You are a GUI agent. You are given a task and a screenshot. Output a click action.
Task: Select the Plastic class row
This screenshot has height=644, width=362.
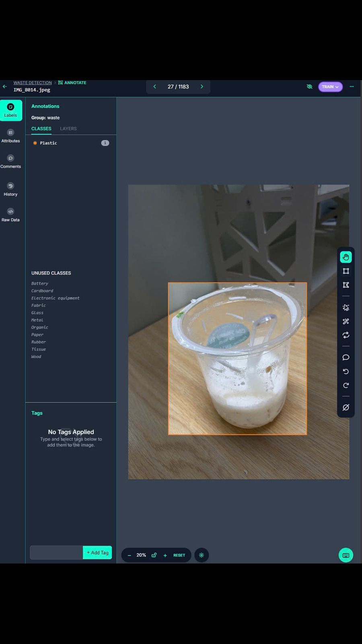pyautogui.click(x=71, y=143)
